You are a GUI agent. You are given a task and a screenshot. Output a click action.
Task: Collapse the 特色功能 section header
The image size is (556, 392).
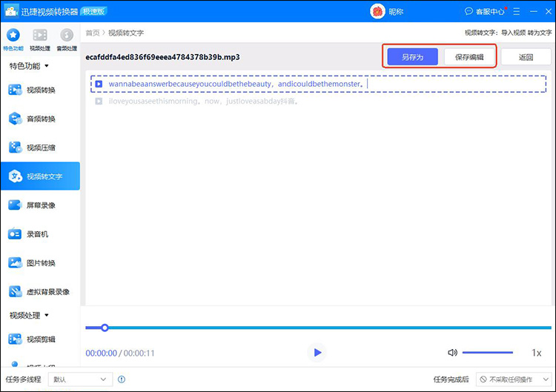click(29, 66)
